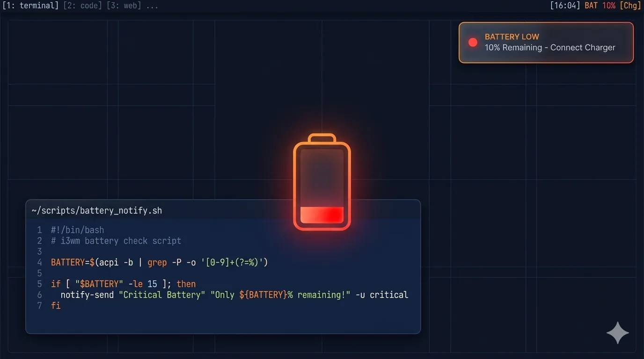Switch to the 3: web workspace
This screenshot has width=644, height=359.
[x=124, y=6]
